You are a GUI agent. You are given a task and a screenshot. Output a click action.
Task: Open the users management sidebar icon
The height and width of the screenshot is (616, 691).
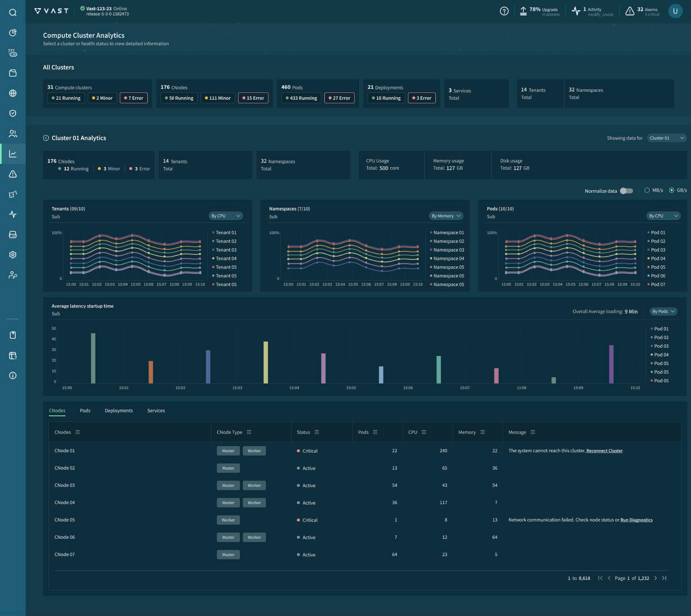pyautogui.click(x=13, y=134)
